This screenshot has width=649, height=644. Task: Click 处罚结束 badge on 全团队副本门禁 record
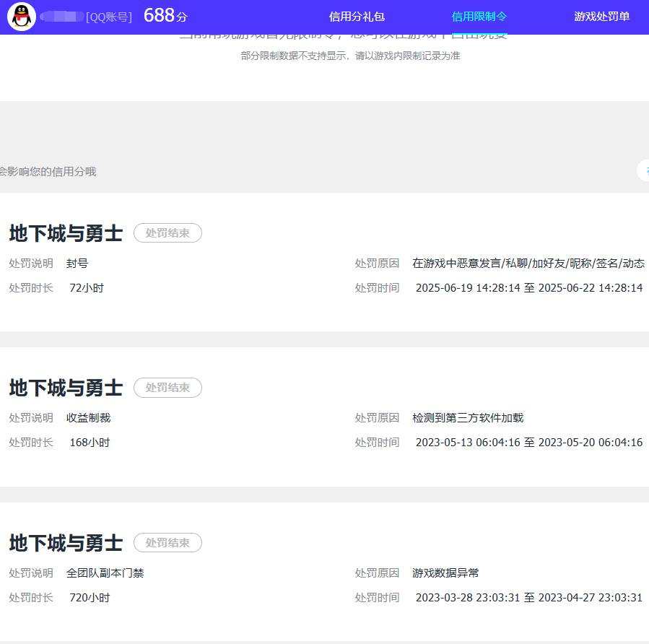167,543
